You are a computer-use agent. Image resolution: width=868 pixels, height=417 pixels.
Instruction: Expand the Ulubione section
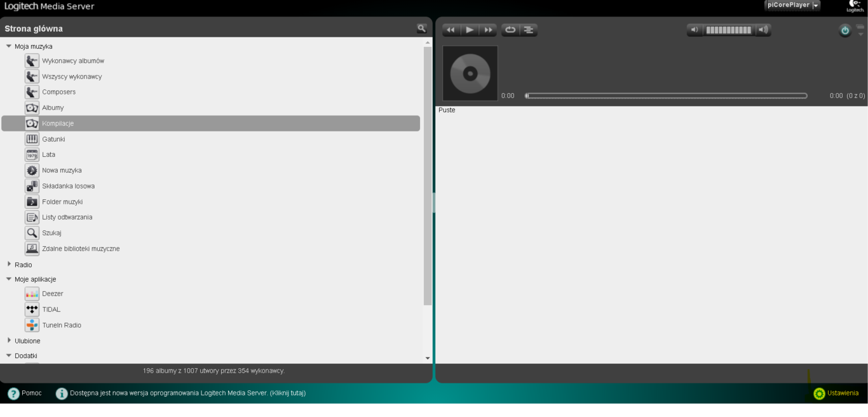[x=9, y=340]
